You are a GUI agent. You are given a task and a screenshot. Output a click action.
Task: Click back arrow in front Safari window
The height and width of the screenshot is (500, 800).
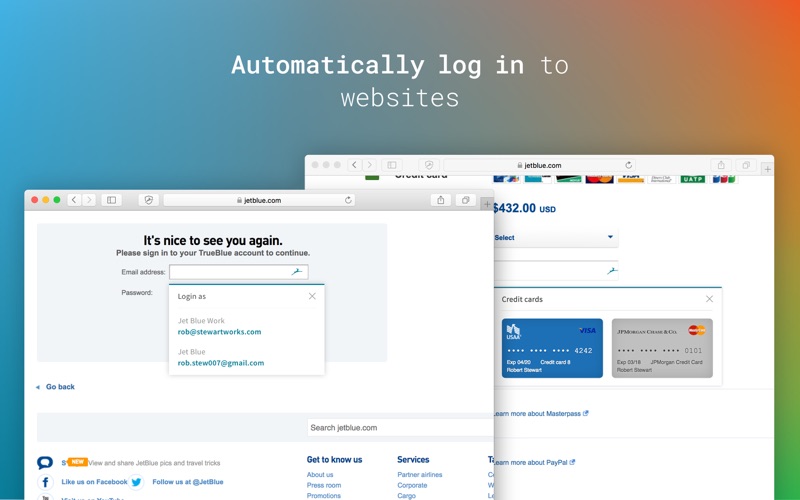(74, 200)
